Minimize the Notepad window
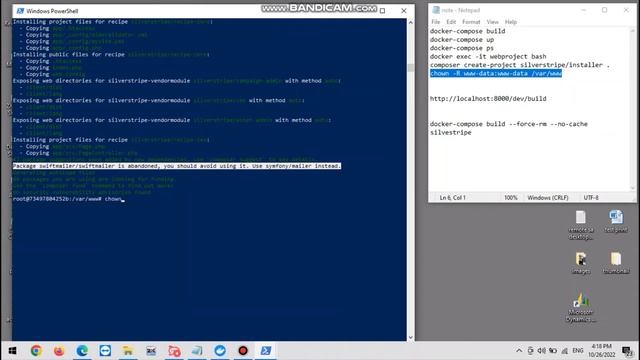Viewport: 640px width, 360px height. coord(583,10)
